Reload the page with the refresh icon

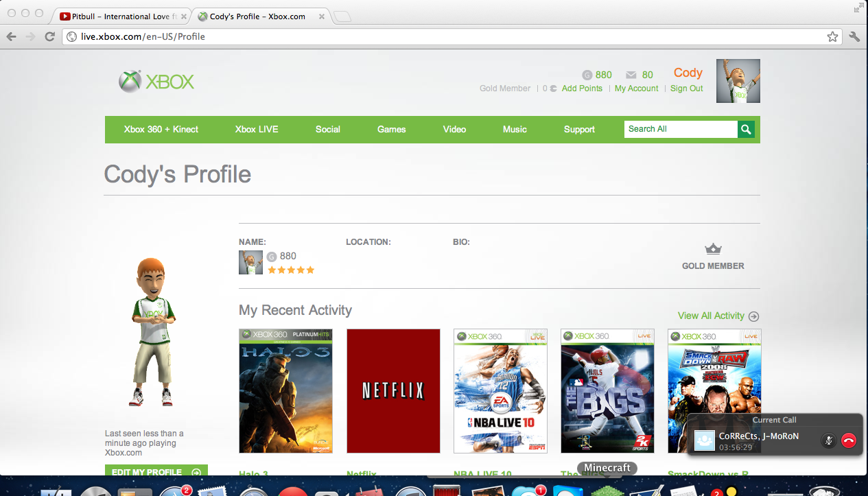(x=49, y=36)
